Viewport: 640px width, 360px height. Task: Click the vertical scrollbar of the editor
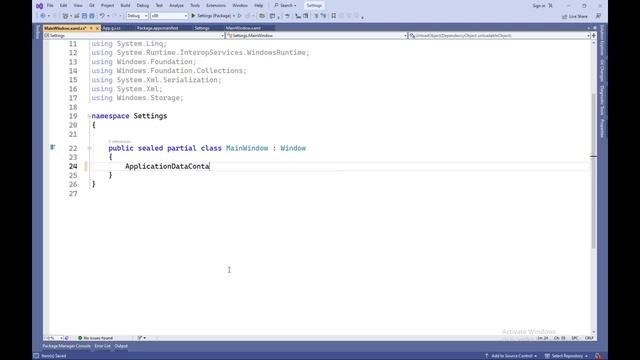point(593,171)
